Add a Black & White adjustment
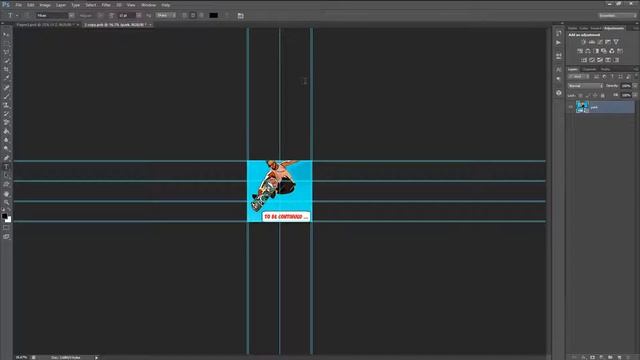 [x=596, y=51]
